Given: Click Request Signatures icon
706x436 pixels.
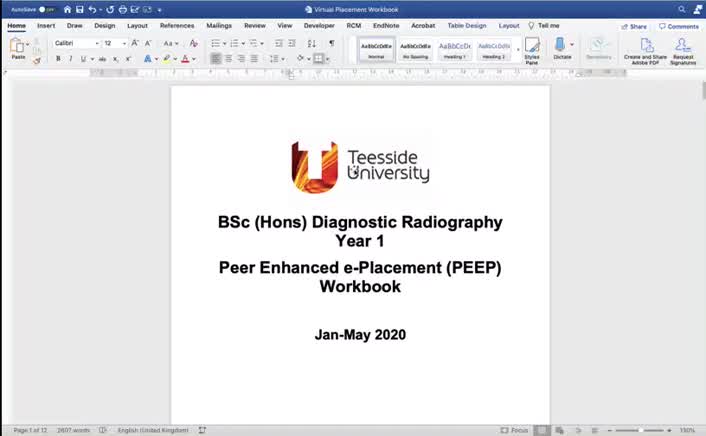Looking at the screenshot, I should click(683, 50).
